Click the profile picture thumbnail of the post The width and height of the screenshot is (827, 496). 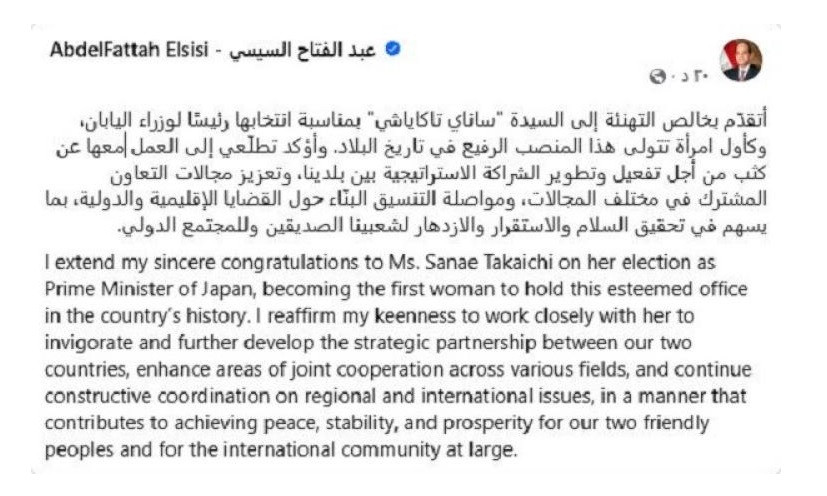pyautogui.click(x=743, y=60)
